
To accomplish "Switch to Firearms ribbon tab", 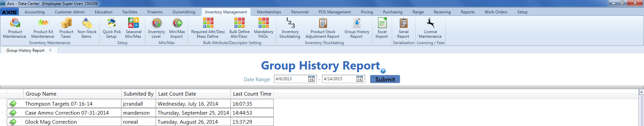I will 155,12.
